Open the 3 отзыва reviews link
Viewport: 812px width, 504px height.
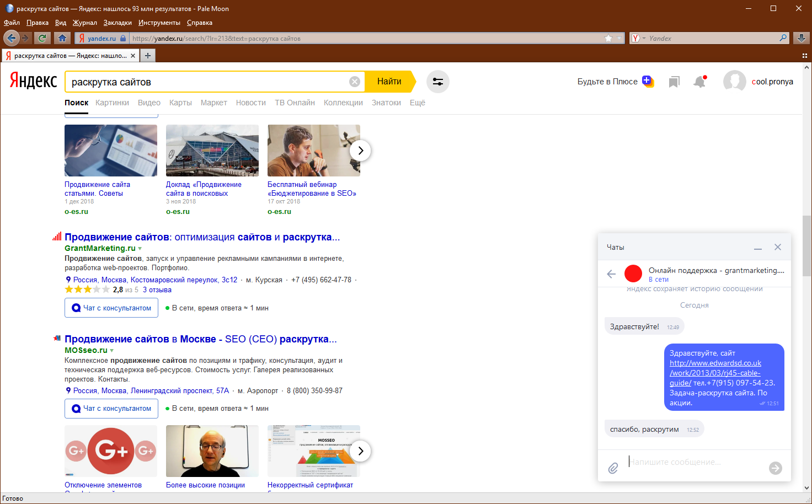point(157,290)
